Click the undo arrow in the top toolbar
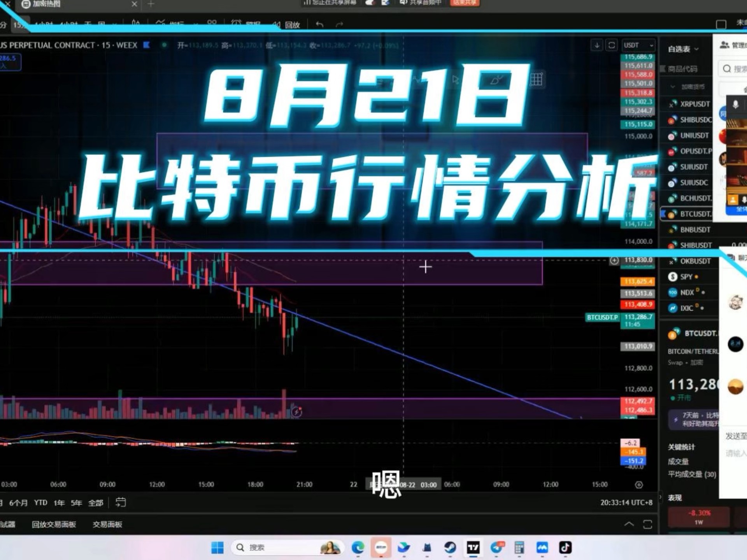The width and height of the screenshot is (747, 560). point(319,24)
